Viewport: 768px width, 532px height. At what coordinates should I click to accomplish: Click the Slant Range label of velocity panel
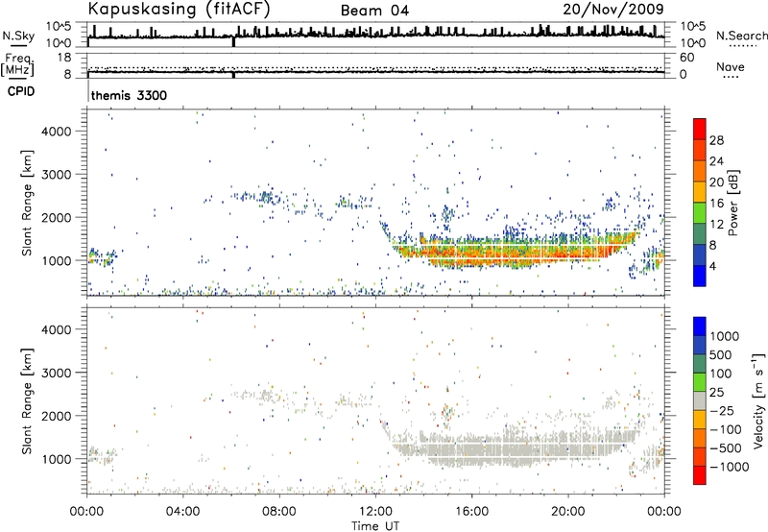click(27, 400)
